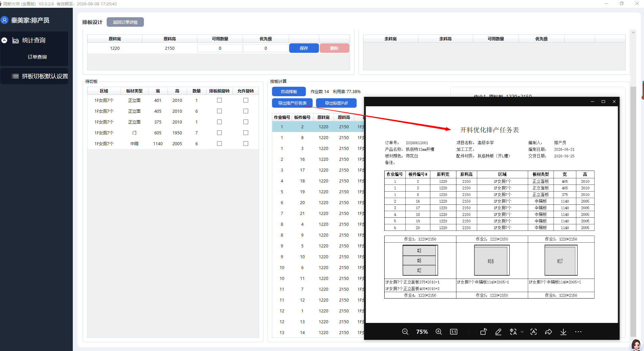644x351 pixels.
Task: Open the translate options dropdown arrow
Action: tap(522, 332)
